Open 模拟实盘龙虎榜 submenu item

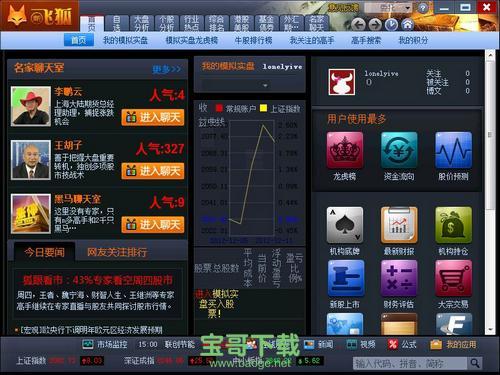point(191,40)
